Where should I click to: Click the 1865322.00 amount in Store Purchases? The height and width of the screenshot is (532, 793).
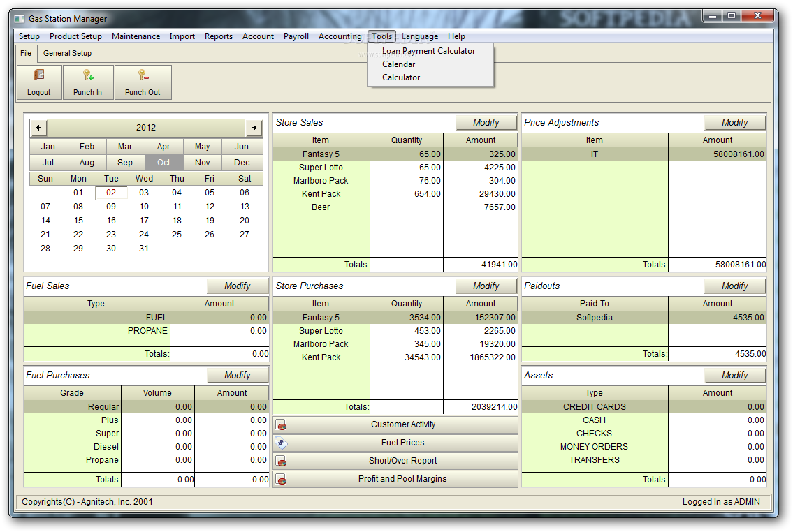493,357
